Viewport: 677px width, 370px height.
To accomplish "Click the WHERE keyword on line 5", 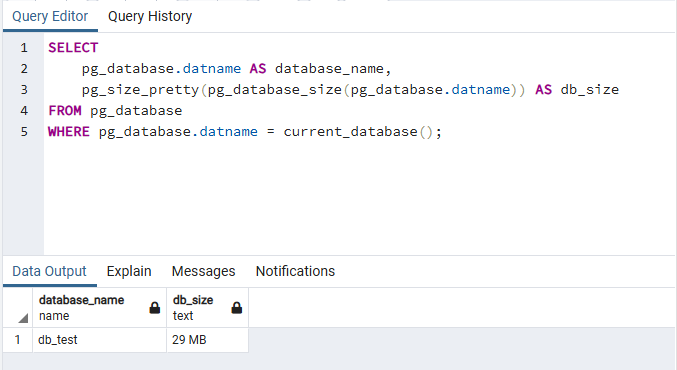I will tap(69, 131).
